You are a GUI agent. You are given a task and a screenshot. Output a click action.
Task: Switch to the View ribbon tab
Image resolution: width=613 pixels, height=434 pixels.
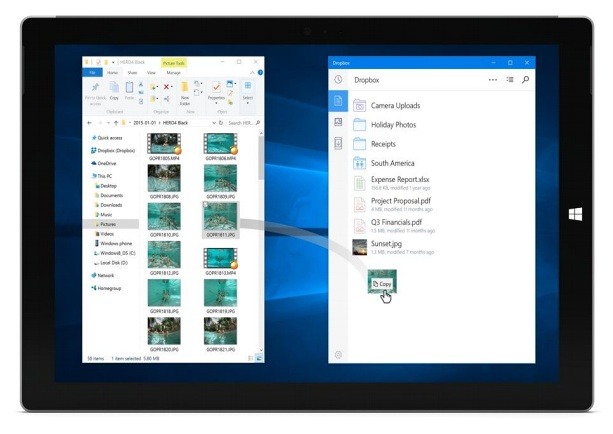[151, 73]
